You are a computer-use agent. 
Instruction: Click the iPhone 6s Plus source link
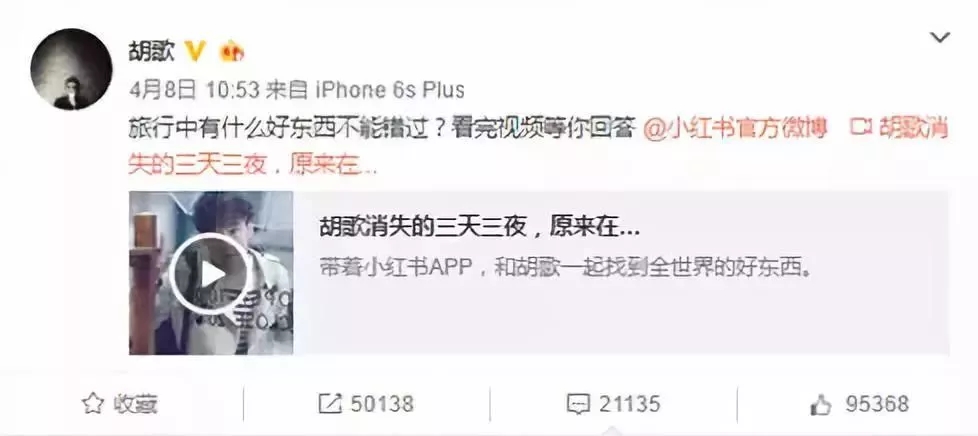tap(390, 90)
